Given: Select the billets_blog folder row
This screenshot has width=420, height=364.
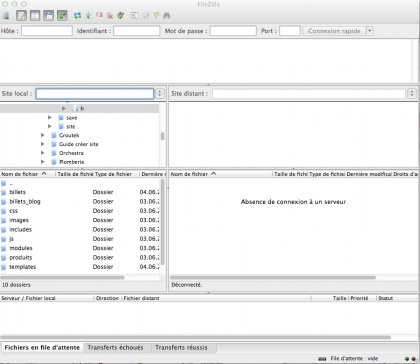Looking at the screenshot, I should click(x=80, y=202).
